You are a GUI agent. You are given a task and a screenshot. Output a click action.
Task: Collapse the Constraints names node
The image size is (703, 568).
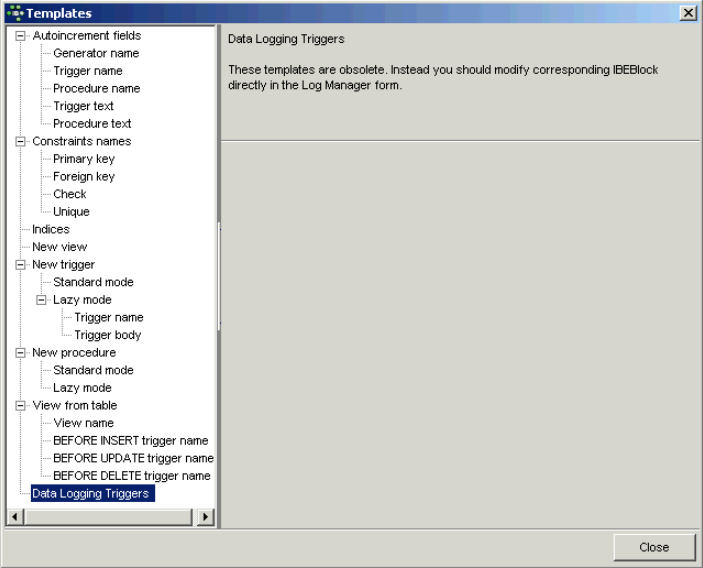coord(20,142)
